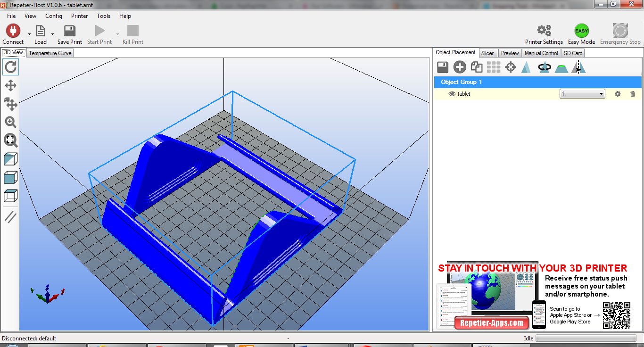Click the status bar progress bar
The image size is (644, 347).
[586, 338]
